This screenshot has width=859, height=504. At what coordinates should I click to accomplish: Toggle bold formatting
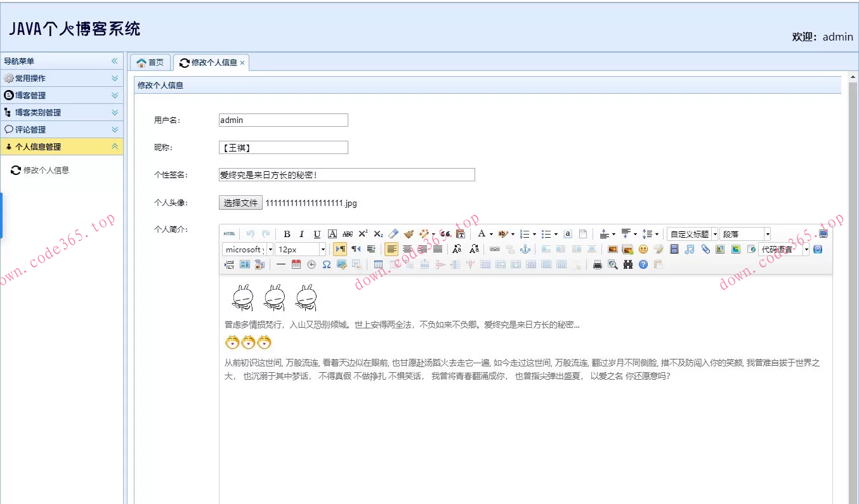click(x=287, y=233)
